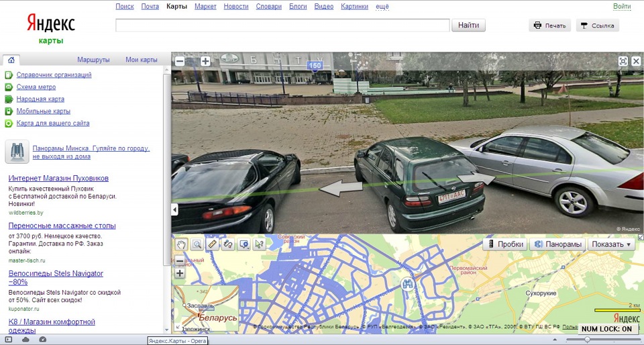Toggle Панорамы layer button
This screenshot has width=644, height=345.
coord(557,244)
